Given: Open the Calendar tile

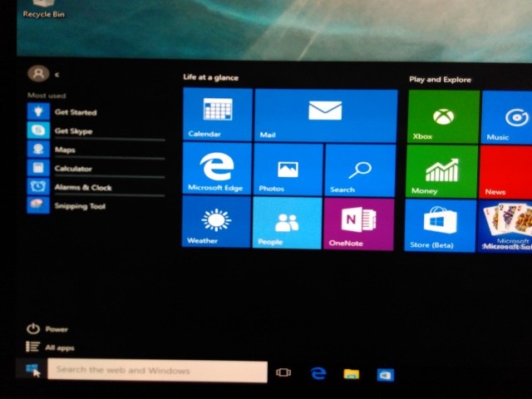Looking at the screenshot, I should 218,114.
